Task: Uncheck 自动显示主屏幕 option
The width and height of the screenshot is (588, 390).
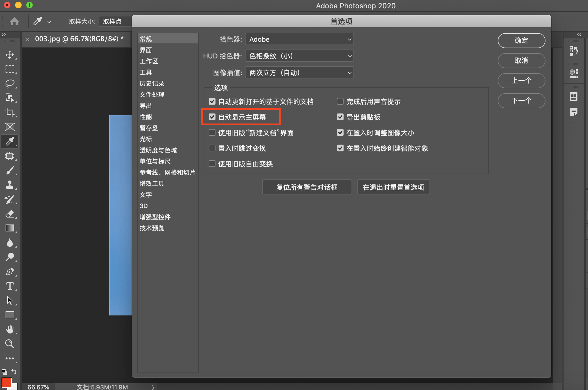Action: [212, 117]
